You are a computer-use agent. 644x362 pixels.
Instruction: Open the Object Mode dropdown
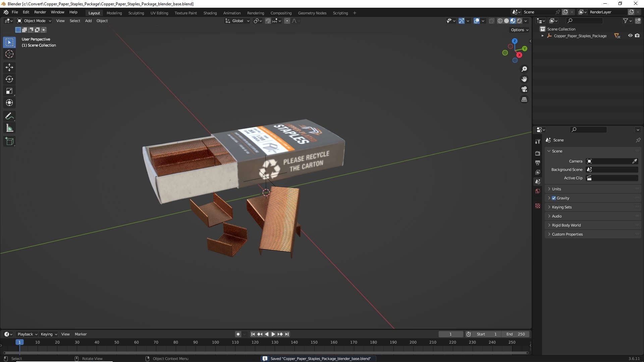coord(34,21)
